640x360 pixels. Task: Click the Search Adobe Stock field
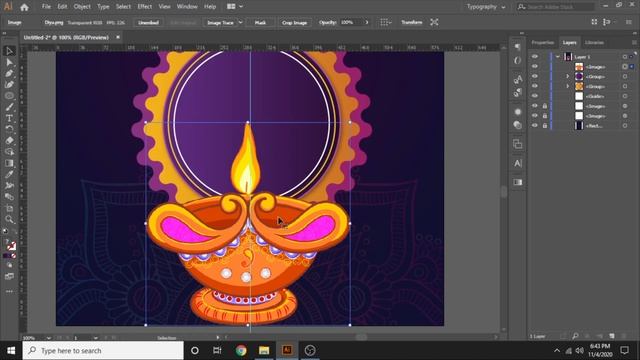pyautogui.click(x=556, y=7)
